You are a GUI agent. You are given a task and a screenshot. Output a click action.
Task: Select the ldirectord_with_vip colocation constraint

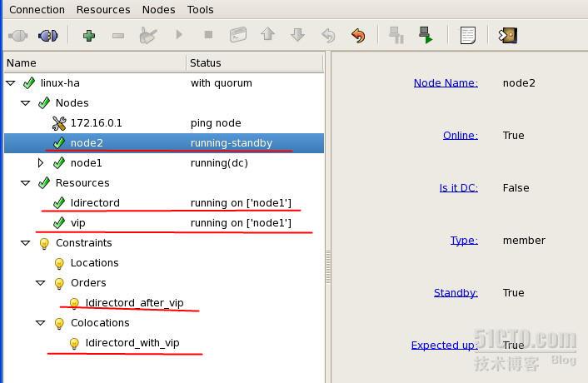pyautogui.click(x=164, y=342)
